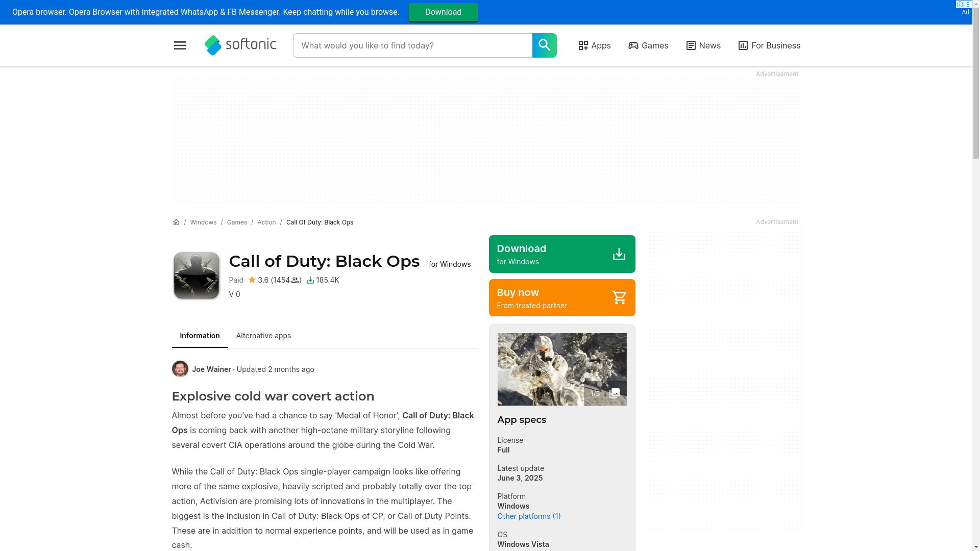
Task: Open the game screenshot thumbnail
Action: pos(562,369)
